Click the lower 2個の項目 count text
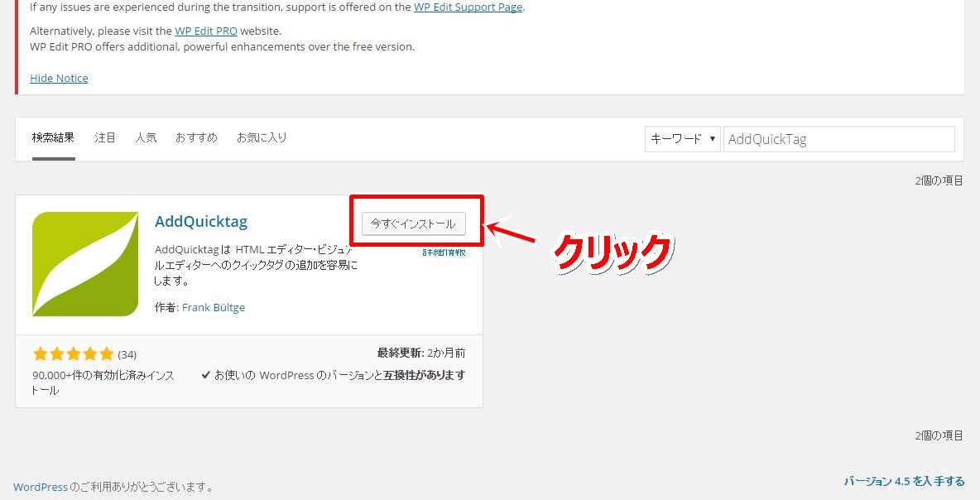Screen dimensions: 980x500 pos(939,435)
